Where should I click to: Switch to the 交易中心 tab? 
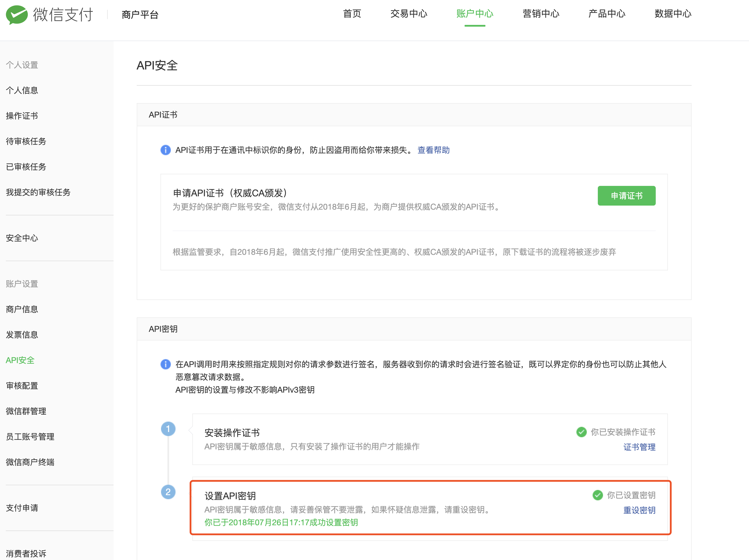coord(409,14)
